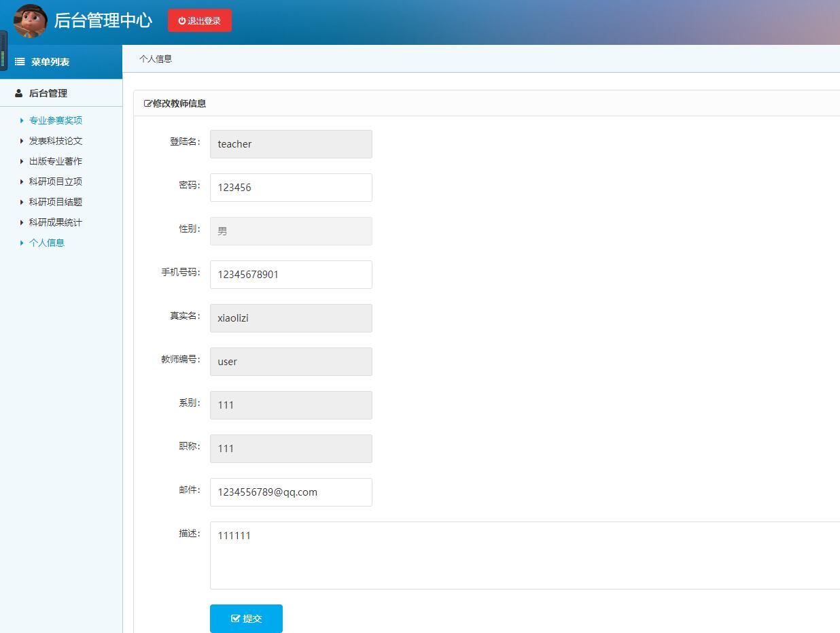Open 科研项目结题 menu item
The width and height of the screenshot is (840, 633).
(56, 202)
